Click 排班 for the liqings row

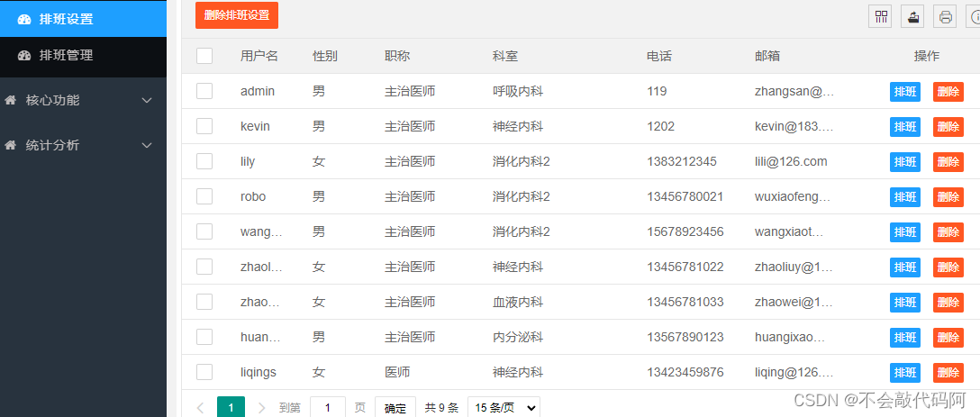click(x=905, y=373)
